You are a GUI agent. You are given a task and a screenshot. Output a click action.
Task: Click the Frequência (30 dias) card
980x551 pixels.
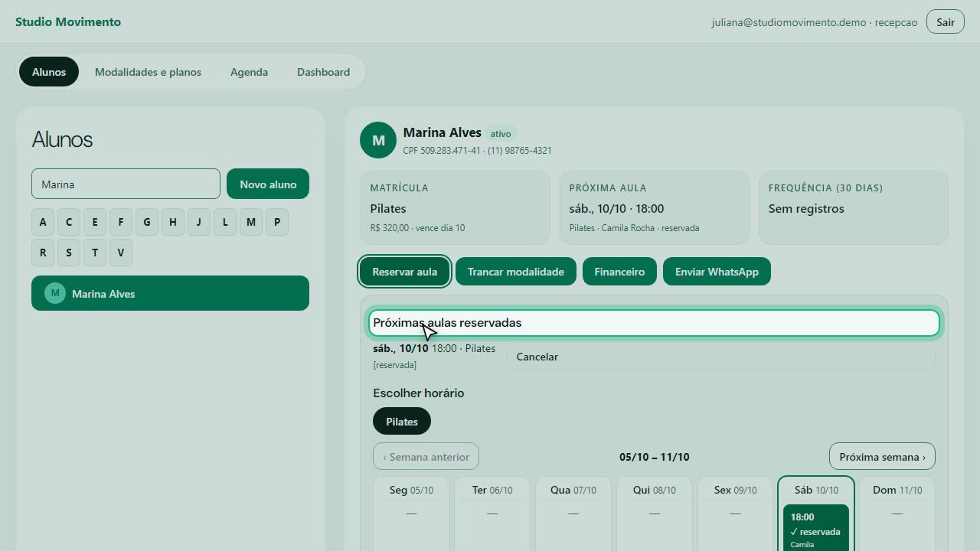[853, 207]
